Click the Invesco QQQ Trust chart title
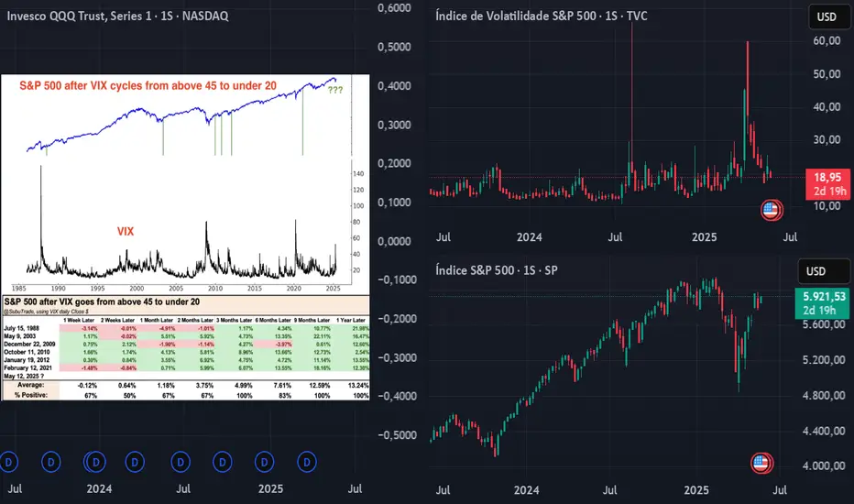 coord(128,16)
